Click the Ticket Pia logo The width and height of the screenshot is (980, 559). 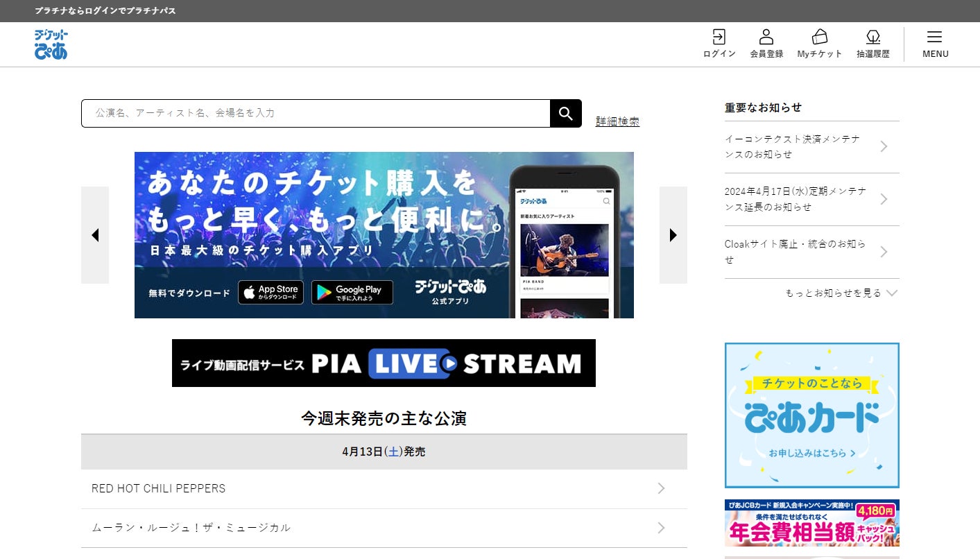(x=51, y=44)
